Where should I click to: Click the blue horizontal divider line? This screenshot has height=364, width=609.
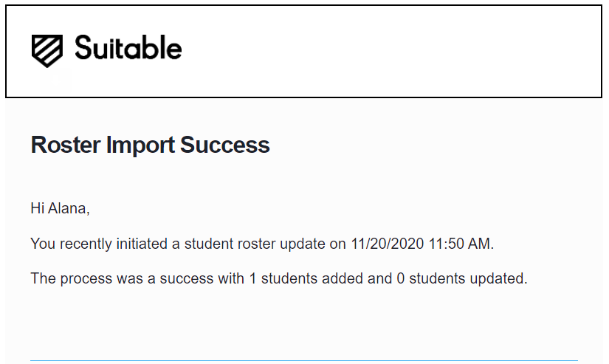coord(304,360)
